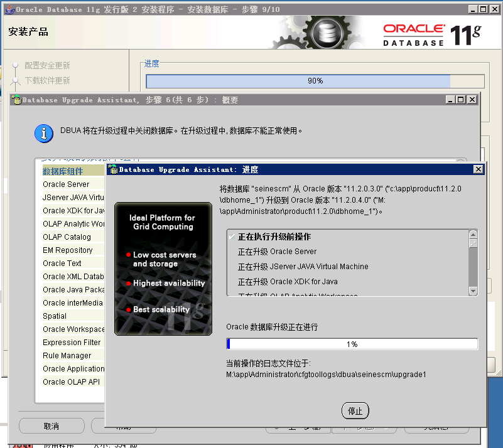
Task: Click the 停止 stop button
Action: (355, 410)
